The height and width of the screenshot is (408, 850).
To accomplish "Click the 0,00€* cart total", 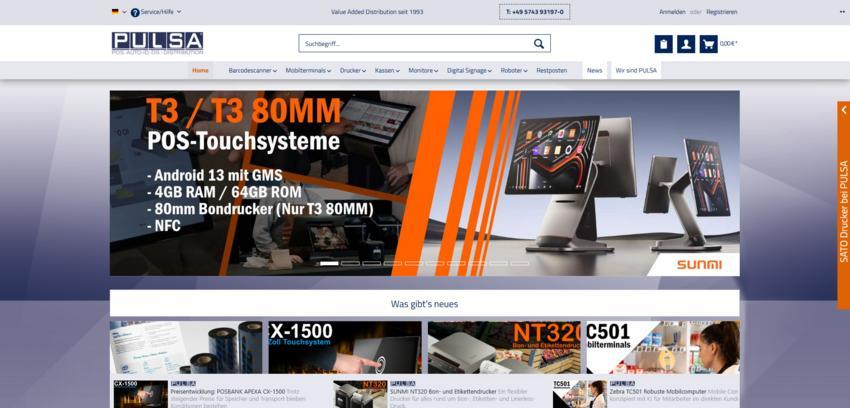I will (x=729, y=44).
